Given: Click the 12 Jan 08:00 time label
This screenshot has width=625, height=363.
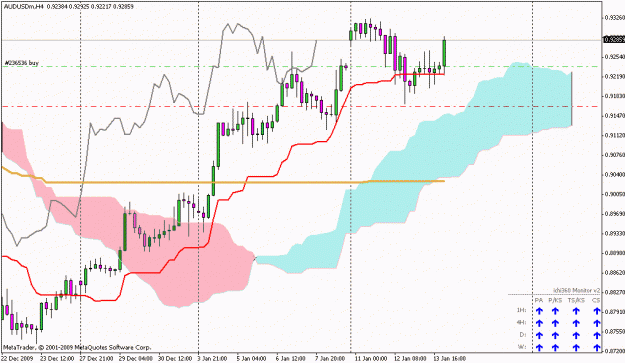Looking at the screenshot, I should 410,359.
